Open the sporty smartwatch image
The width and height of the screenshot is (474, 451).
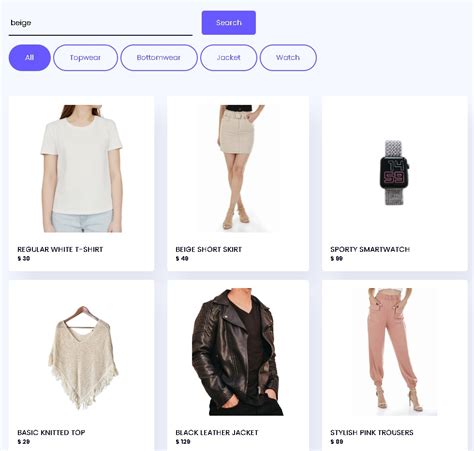[x=394, y=173]
